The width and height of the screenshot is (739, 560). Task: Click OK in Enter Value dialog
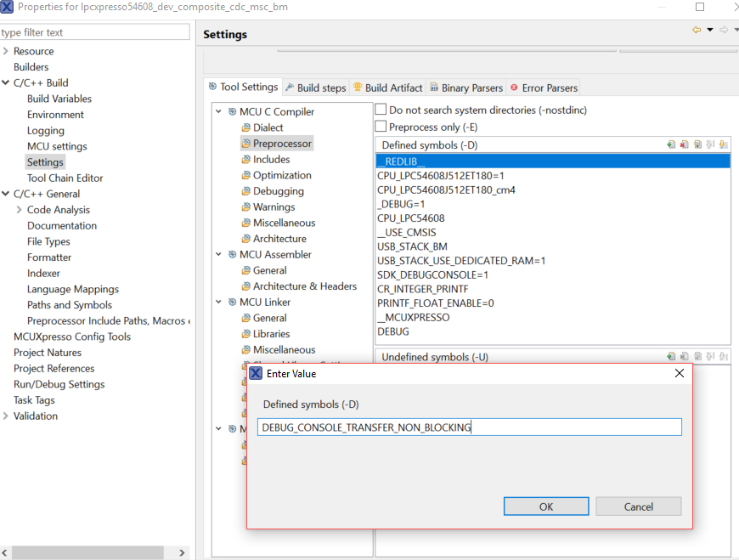click(x=546, y=506)
